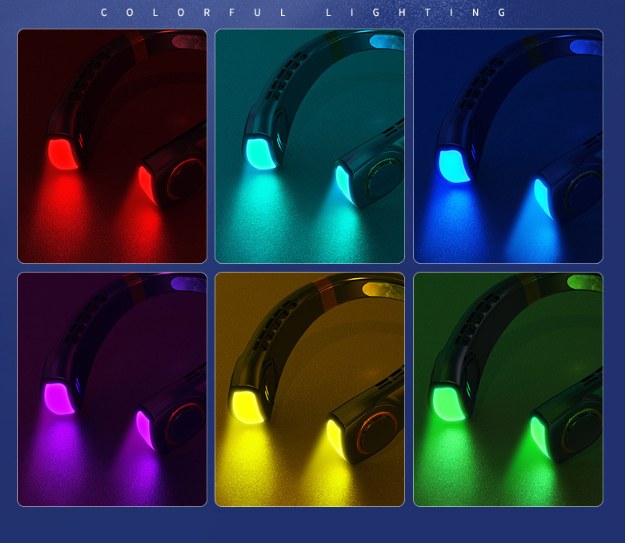Viewport: 626px width, 543px height.
Task: Pick the green lighting image panel
Action: pos(508,389)
